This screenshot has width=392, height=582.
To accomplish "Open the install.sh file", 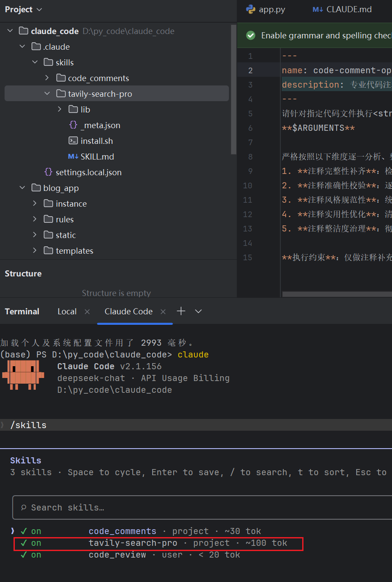I will 97,141.
